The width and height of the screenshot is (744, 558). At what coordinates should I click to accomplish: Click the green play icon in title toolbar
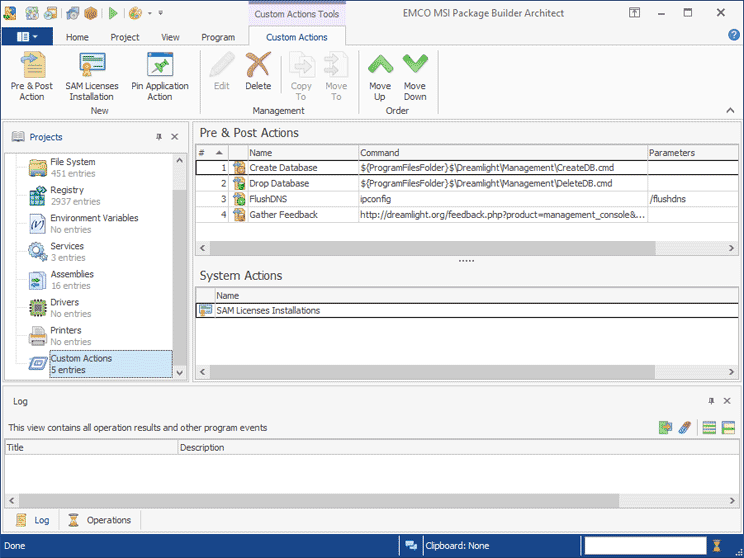point(112,13)
